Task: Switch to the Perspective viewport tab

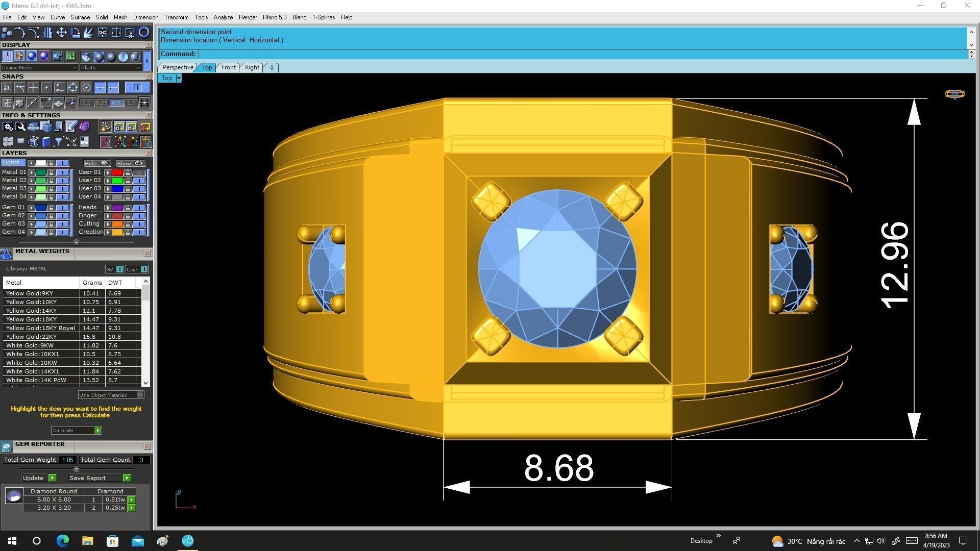Action: (178, 67)
